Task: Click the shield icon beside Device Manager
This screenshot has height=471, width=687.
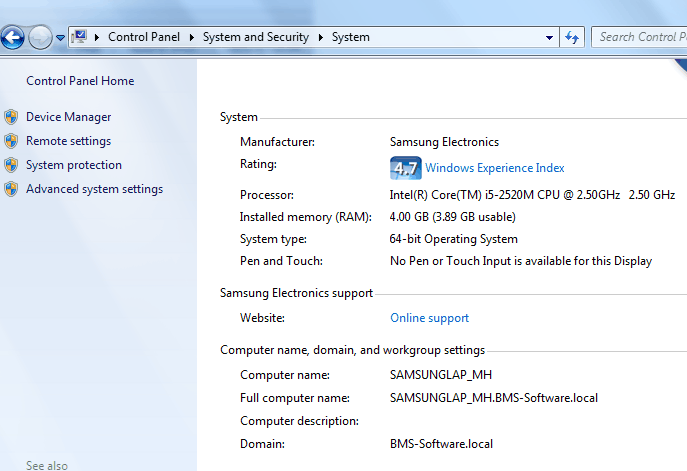Action: tap(11, 117)
